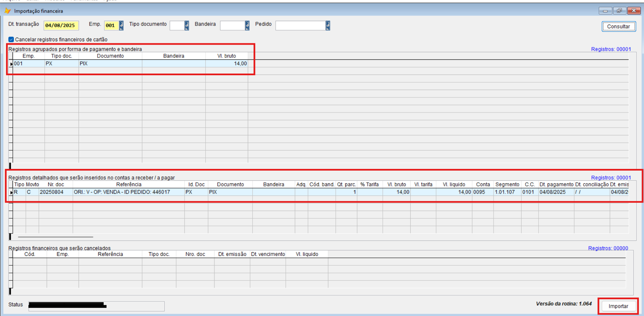644x316 pixels.
Task: Select row marker of grouped PIX record
Action: 11,64
